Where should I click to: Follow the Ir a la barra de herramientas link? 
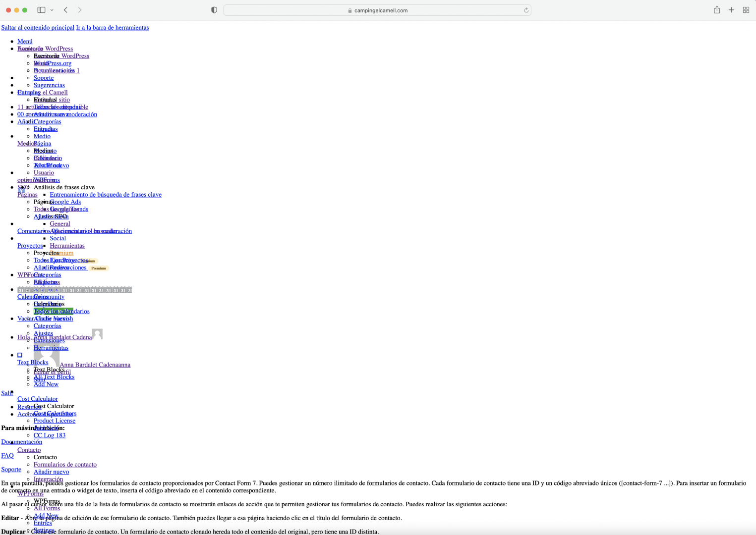point(113,28)
